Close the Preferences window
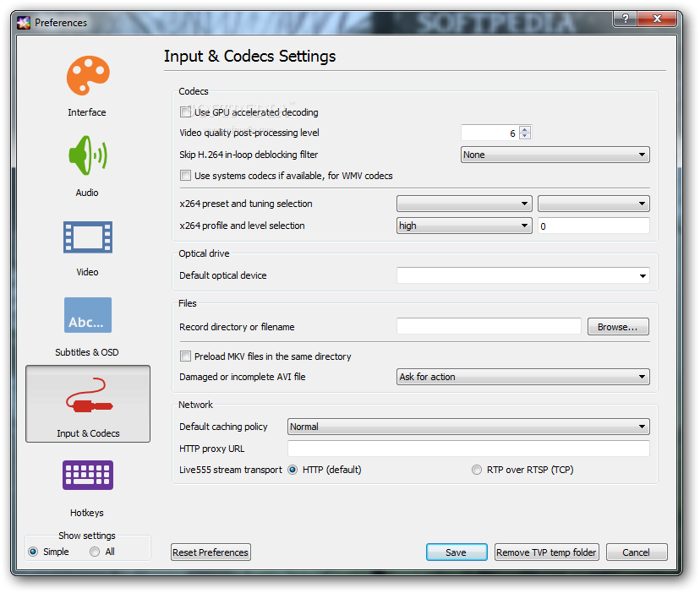Image resolution: width=700 pixels, height=593 pixels. [657, 19]
